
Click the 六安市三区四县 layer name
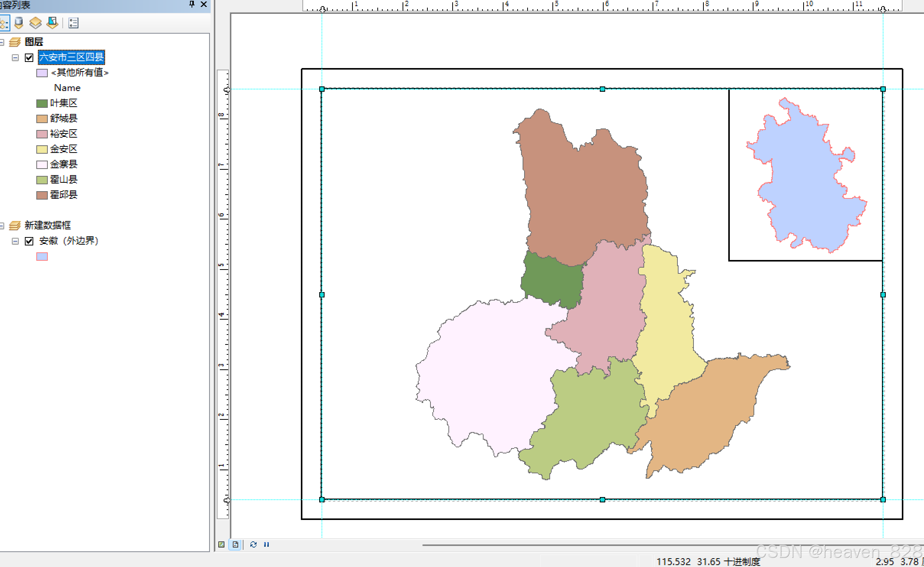pyautogui.click(x=71, y=57)
